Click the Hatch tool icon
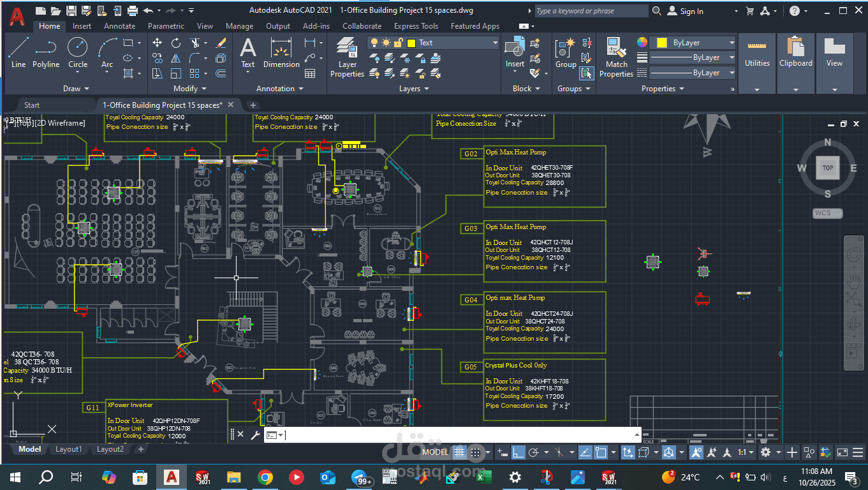868x490 pixels. point(128,73)
